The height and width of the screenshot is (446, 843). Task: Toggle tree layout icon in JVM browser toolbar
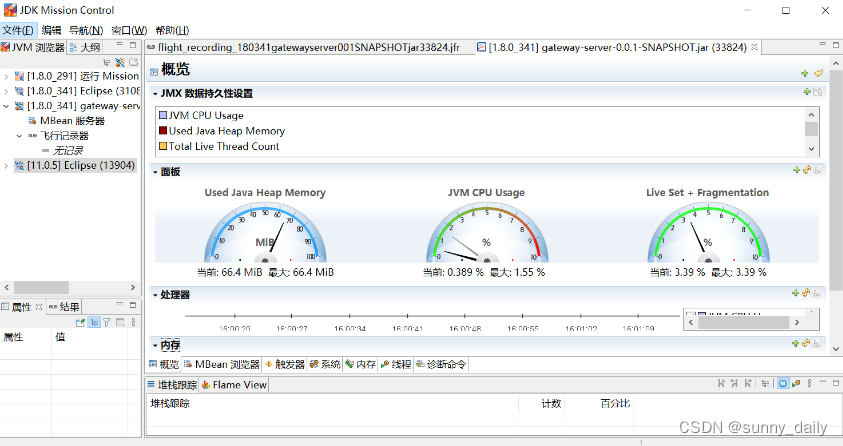(x=107, y=62)
